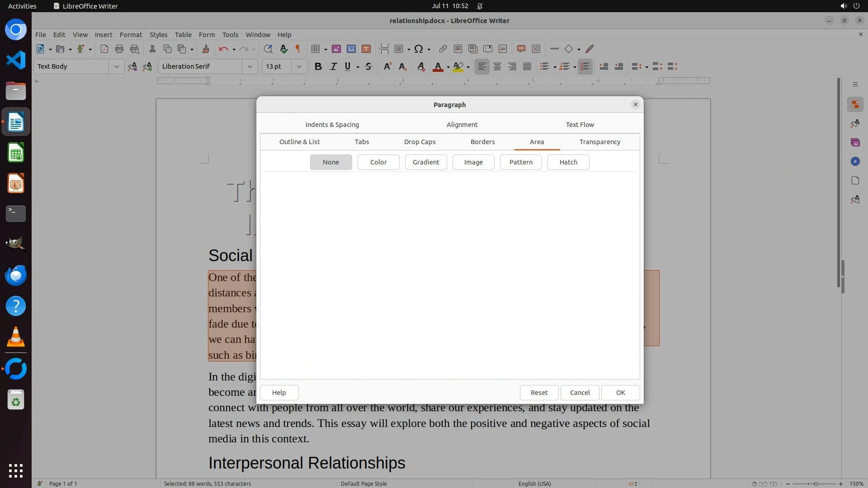Click the Insert Table icon
868x488 pixels.
[x=316, y=49]
